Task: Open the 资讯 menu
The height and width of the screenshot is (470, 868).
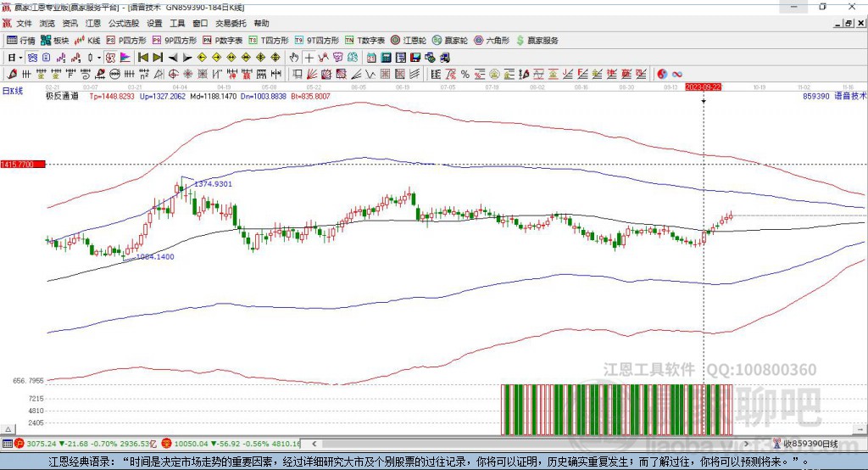Action: (x=70, y=23)
